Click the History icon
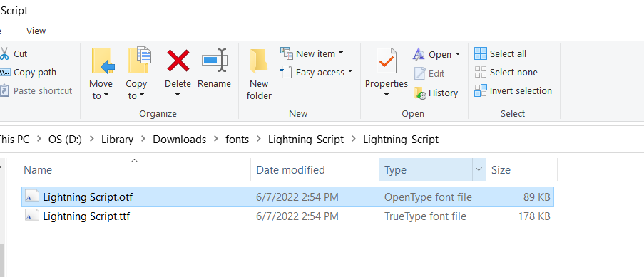Screen dimensions: 644x277 point(420,93)
